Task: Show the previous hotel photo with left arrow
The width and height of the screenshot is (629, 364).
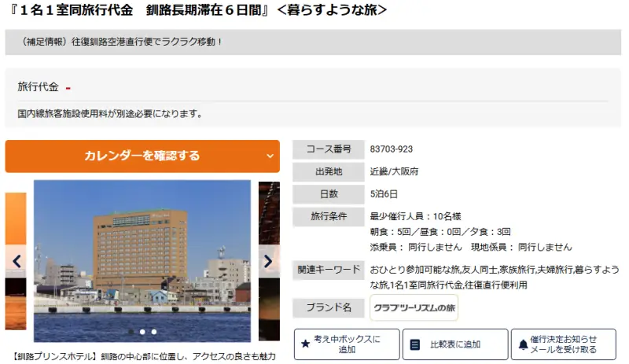Action: click(17, 261)
